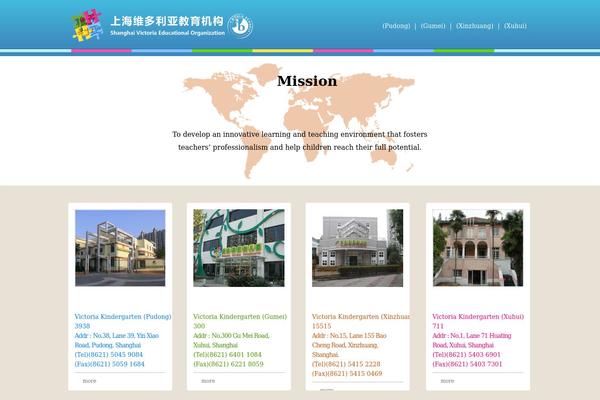Click the Xinzhuang address No.15, Lane 155
The width and height of the screenshot is (600, 400).
click(349, 345)
